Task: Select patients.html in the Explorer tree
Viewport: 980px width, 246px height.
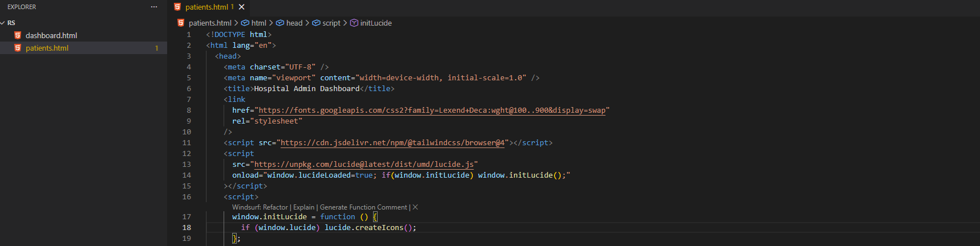Action: 47,48
